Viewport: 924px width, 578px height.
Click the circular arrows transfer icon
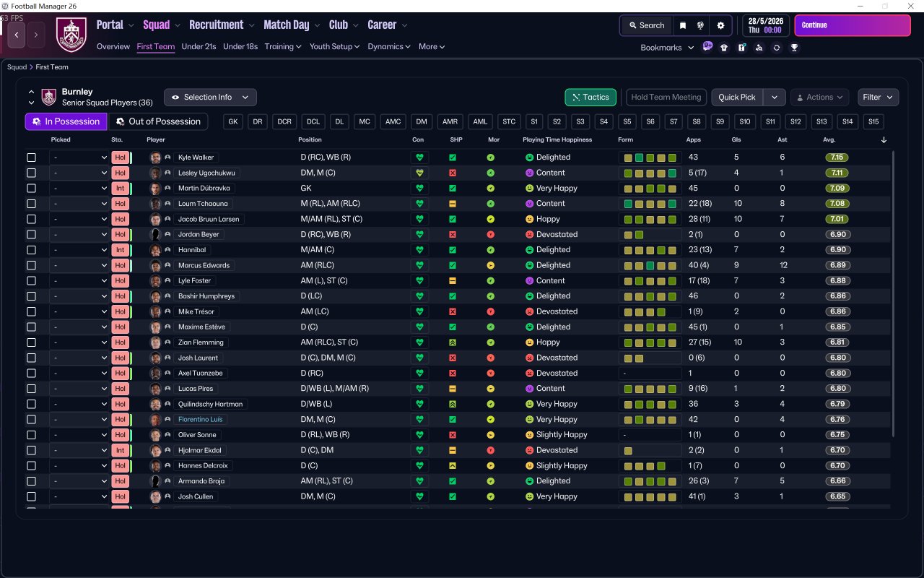776,48
